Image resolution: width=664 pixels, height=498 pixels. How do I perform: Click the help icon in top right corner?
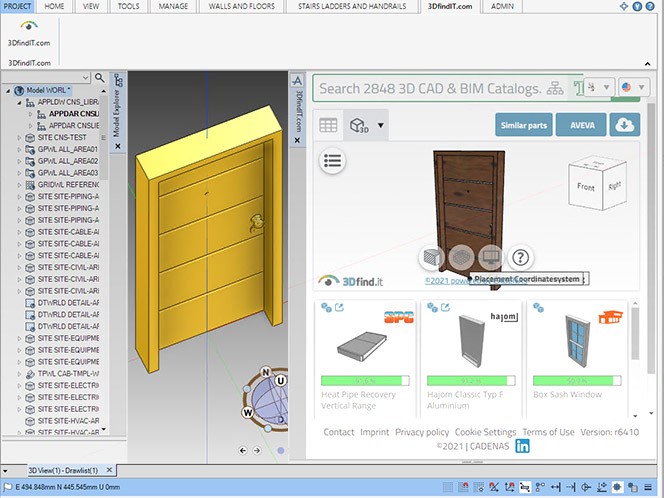click(x=650, y=6)
